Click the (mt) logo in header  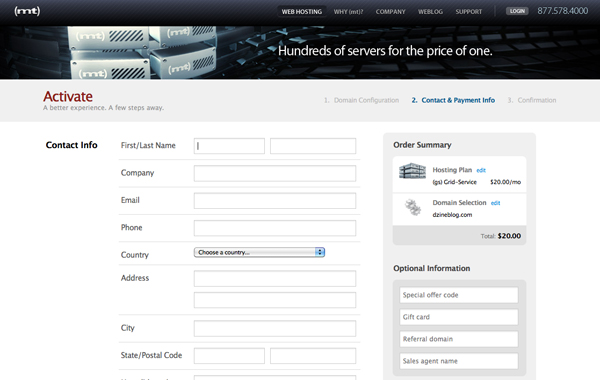27,11
